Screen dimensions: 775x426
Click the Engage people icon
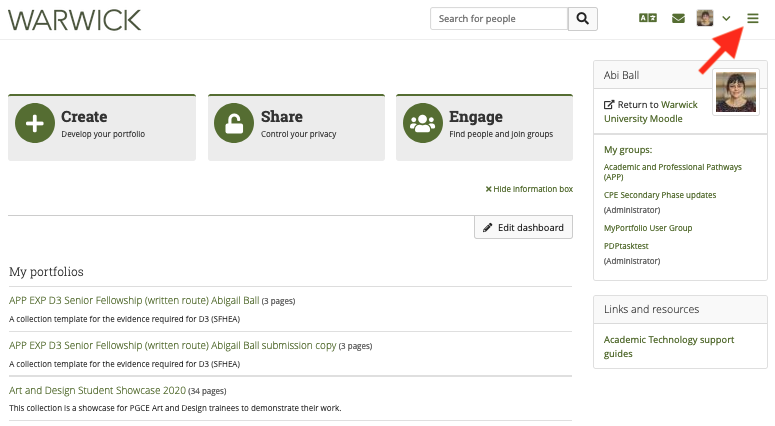pyautogui.click(x=423, y=124)
